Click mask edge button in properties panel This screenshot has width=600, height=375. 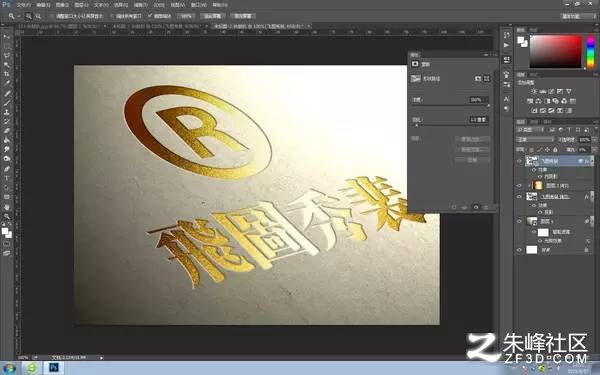click(x=472, y=139)
